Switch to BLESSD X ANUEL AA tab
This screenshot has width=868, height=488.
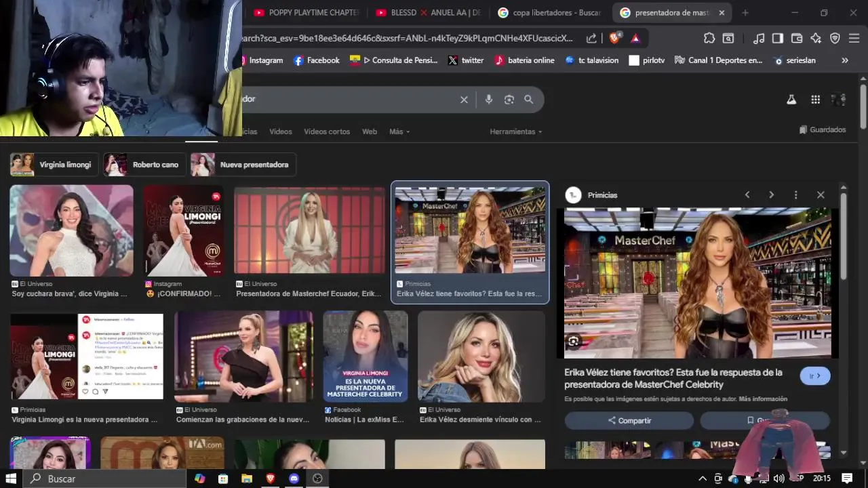(429, 13)
